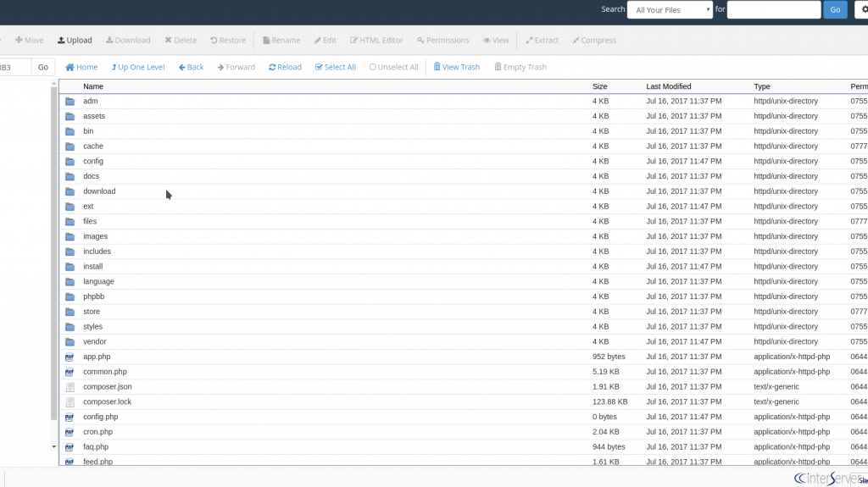
Task: Navigate Up One Level
Action: pyautogui.click(x=138, y=67)
